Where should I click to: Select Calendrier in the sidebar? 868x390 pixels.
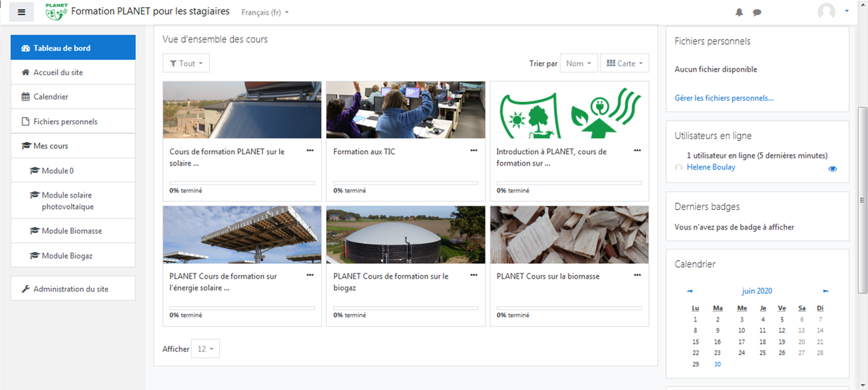(x=73, y=97)
